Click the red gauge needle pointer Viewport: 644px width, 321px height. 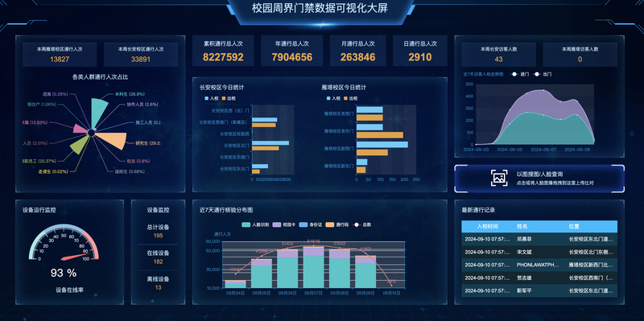click(x=75, y=257)
